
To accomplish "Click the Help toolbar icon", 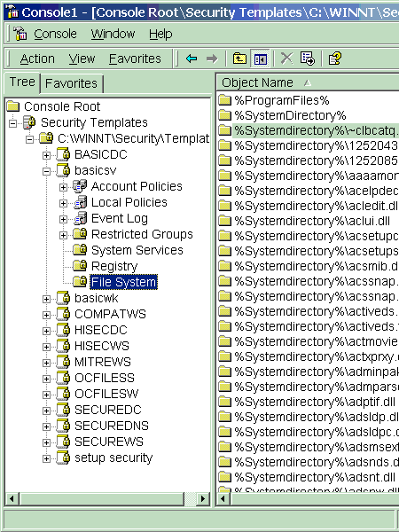I will 335,59.
